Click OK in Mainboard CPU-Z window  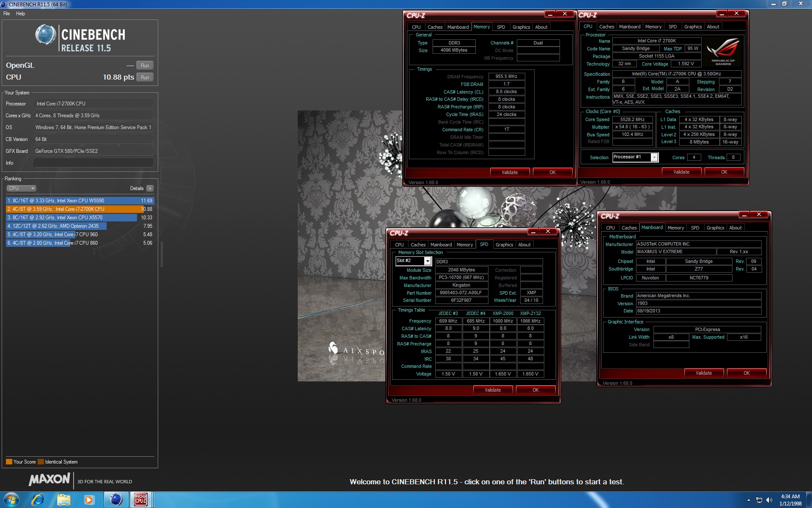pyautogui.click(x=746, y=373)
